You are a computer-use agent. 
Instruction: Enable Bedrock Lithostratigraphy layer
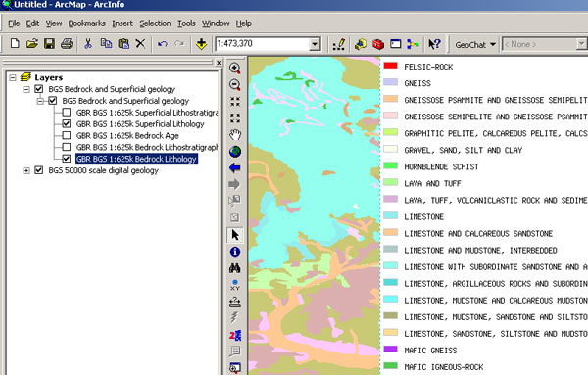tap(67, 147)
